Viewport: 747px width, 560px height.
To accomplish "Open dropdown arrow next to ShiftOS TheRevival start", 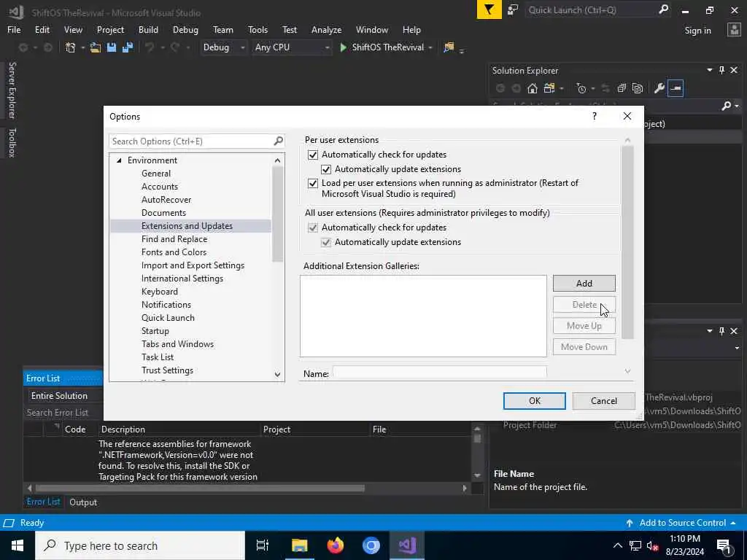I will click(x=430, y=47).
